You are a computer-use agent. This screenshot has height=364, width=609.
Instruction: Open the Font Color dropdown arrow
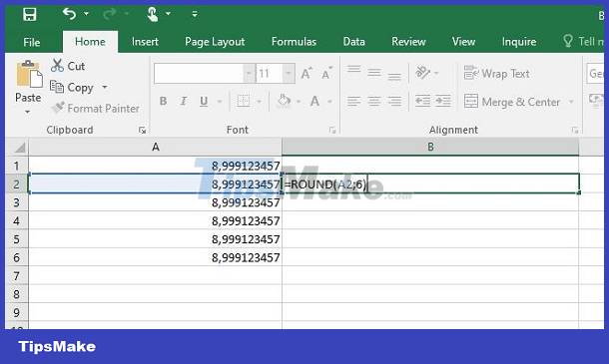point(329,102)
